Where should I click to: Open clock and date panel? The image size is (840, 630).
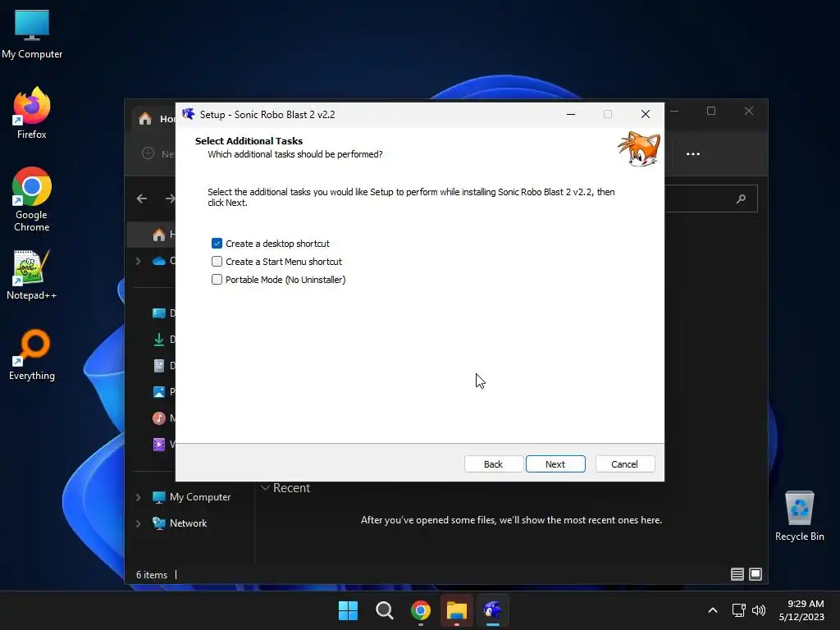(801, 610)
